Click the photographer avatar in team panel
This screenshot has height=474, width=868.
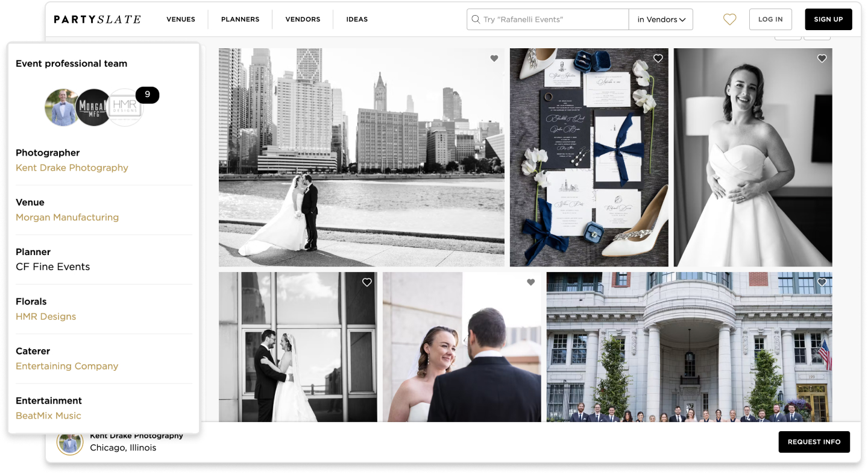pos(62,107)
